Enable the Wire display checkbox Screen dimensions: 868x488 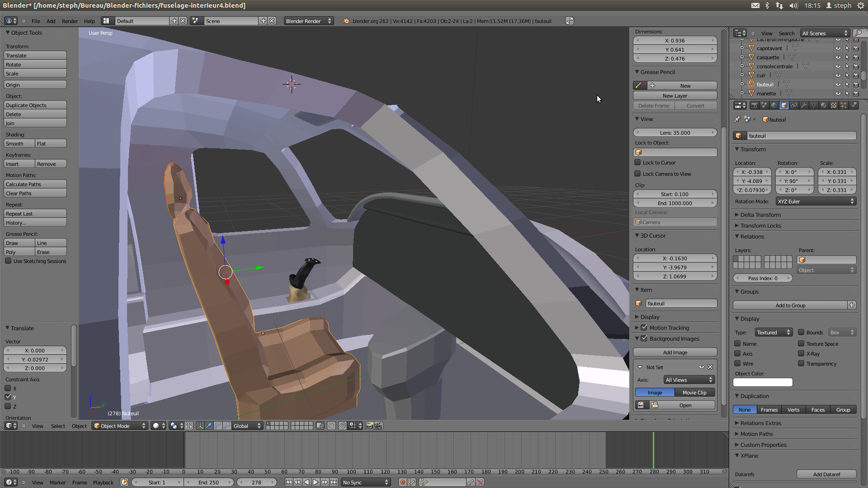pos(737,363)
